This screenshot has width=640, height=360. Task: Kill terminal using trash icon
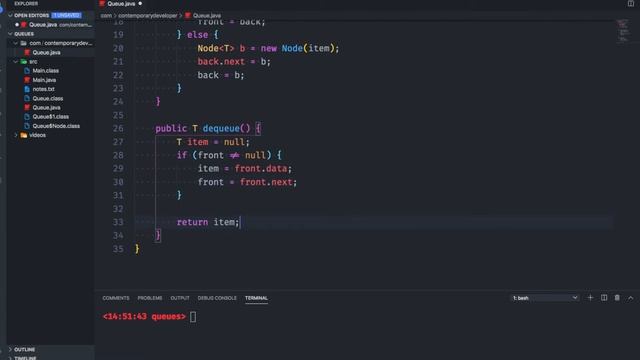[x=617, y=298]
